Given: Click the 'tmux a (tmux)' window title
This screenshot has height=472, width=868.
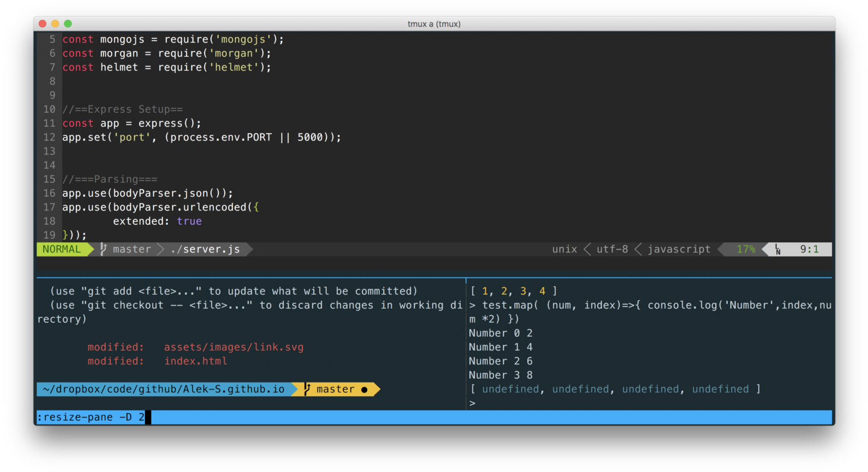Looking at the screenshot, I should pos(434,24).
